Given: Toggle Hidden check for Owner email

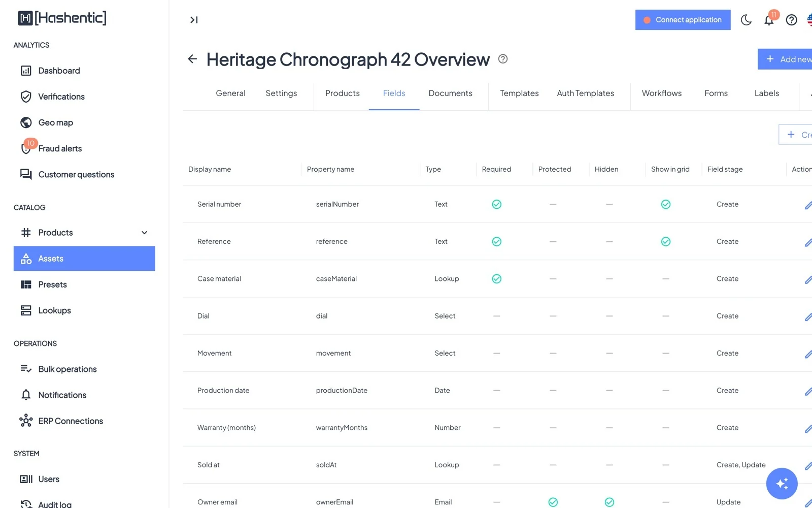Looking at the screenshot, I should (x=609, y=502).
